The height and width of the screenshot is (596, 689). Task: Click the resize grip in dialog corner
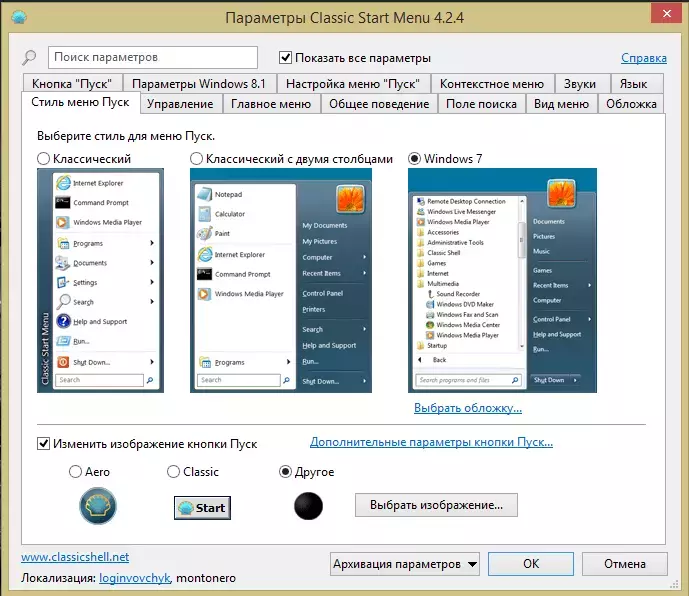click(674, 584)
